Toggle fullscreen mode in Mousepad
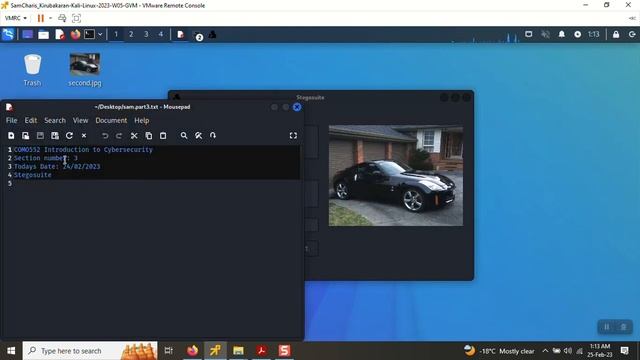The image size is (640, 360). 293,136
